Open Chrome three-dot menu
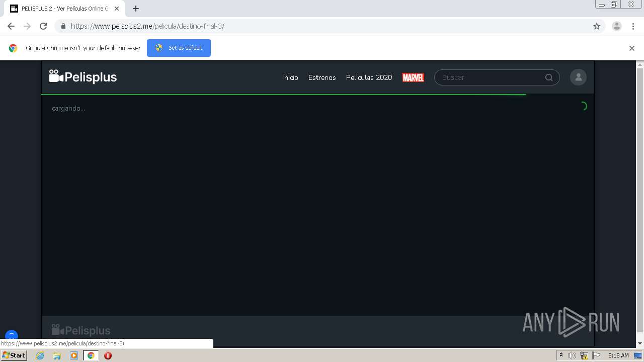 633,26
